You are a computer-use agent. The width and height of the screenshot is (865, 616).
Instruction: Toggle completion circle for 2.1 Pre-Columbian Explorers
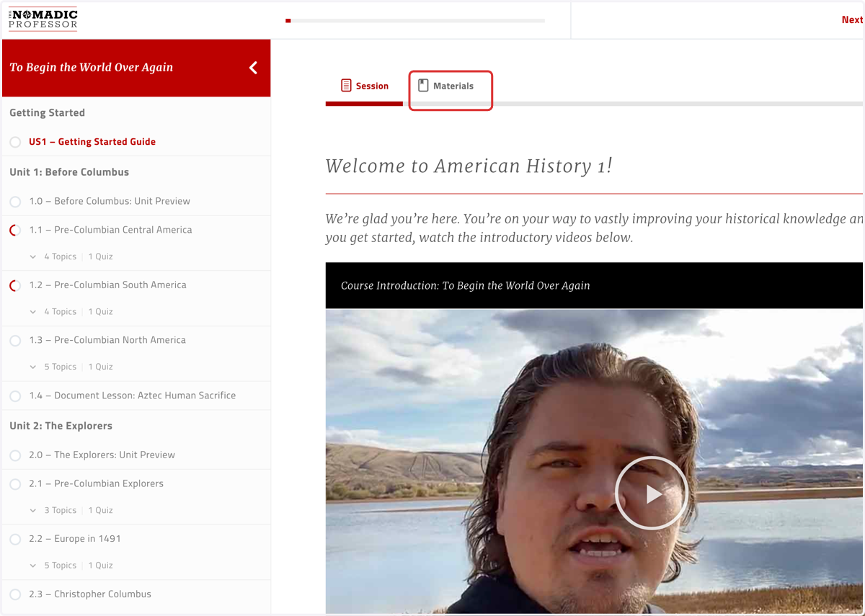pyautogui.click(x=15, y=484)
